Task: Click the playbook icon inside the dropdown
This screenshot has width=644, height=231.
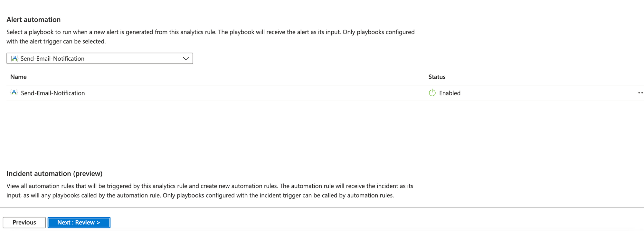Action: (14, 58)
